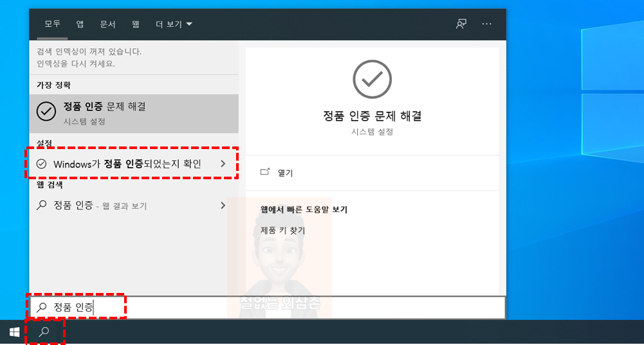Screen dimensions: 644x345
Task: Click the 열기 open-window icon
Action: [265, 172]
